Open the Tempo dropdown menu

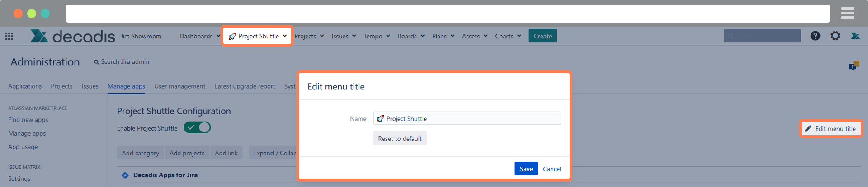coord(376,36)
